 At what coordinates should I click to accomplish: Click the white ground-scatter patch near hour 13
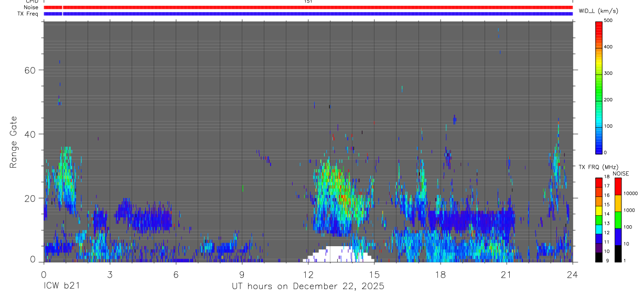click(x=338, y=255)
